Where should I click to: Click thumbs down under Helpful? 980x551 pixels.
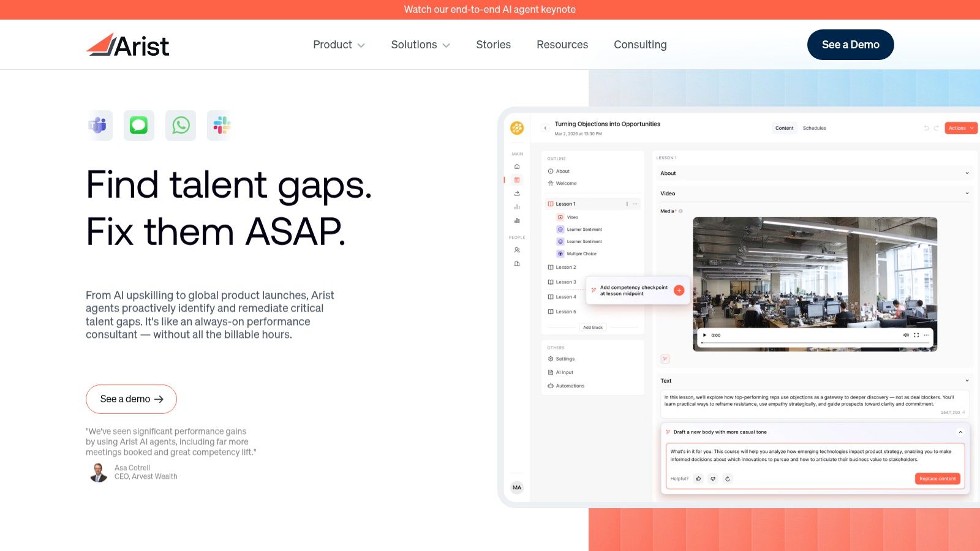click(713, 479)
